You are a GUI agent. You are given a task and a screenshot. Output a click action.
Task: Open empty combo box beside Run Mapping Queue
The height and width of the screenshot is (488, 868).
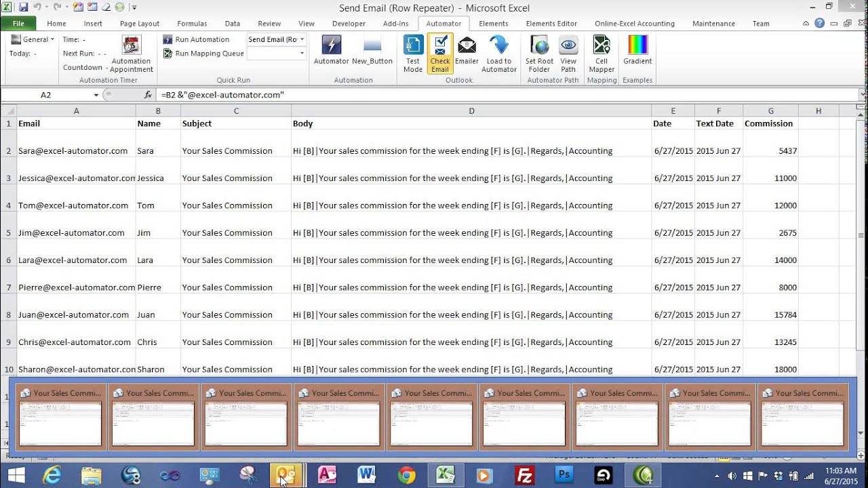point(277,54)
